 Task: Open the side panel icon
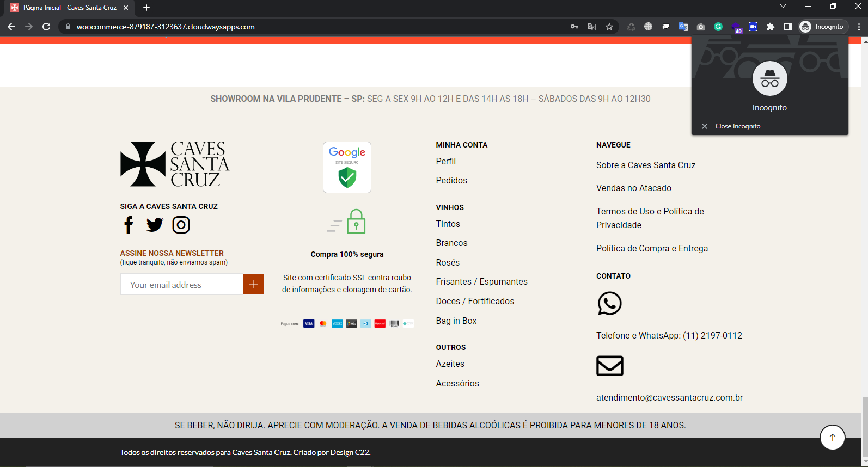click(x=787, y=27)
